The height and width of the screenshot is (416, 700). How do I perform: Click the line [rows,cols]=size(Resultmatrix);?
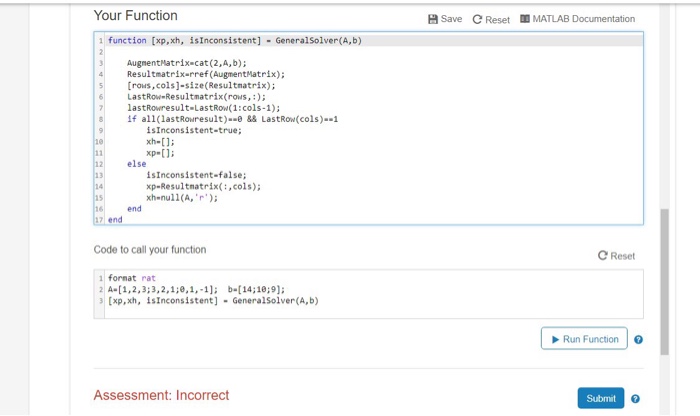[x=201, y=85]
